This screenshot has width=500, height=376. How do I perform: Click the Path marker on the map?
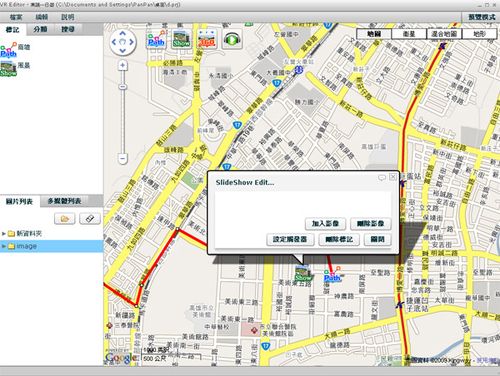[333, 275]
